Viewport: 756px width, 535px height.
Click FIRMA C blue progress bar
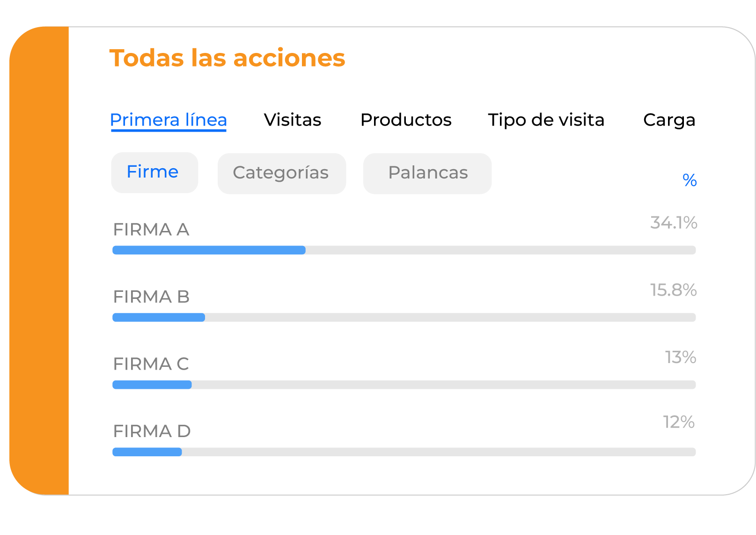[x=152, y=385]
